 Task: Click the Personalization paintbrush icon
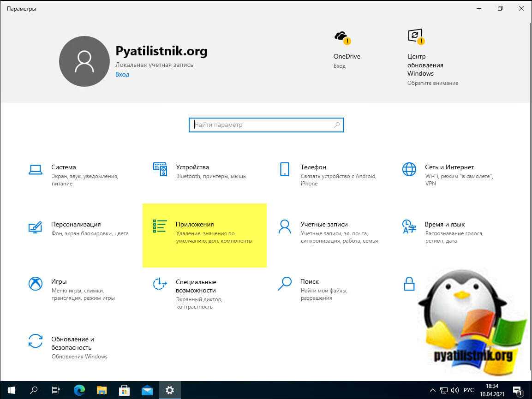coord(36,226)
